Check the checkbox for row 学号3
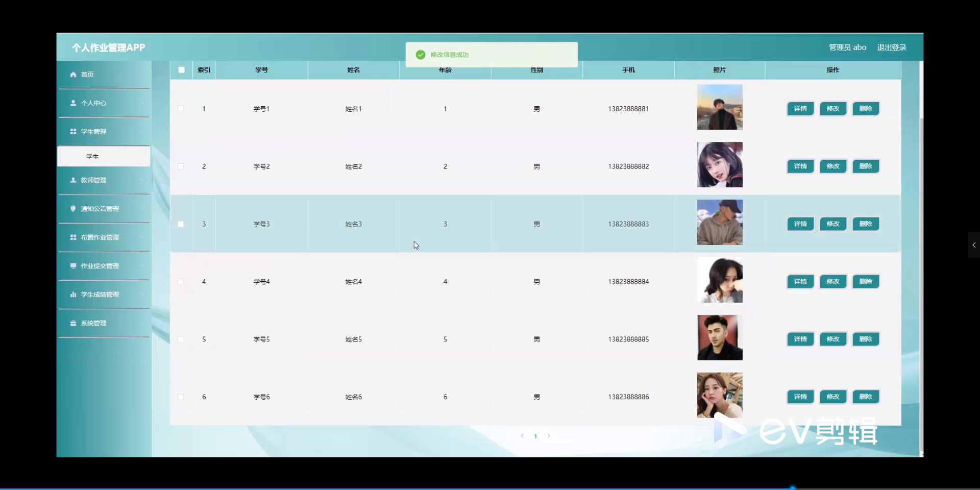 [x=181, y=224]
